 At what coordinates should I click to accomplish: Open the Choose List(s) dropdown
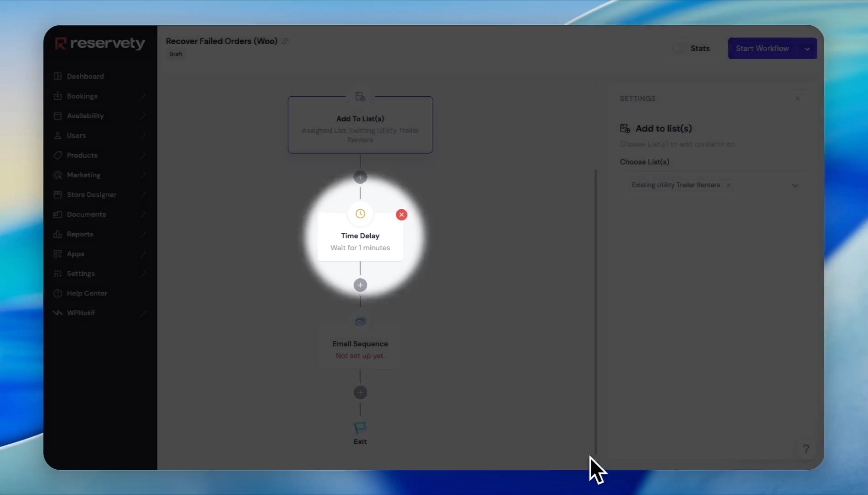[x=795, y=186]
